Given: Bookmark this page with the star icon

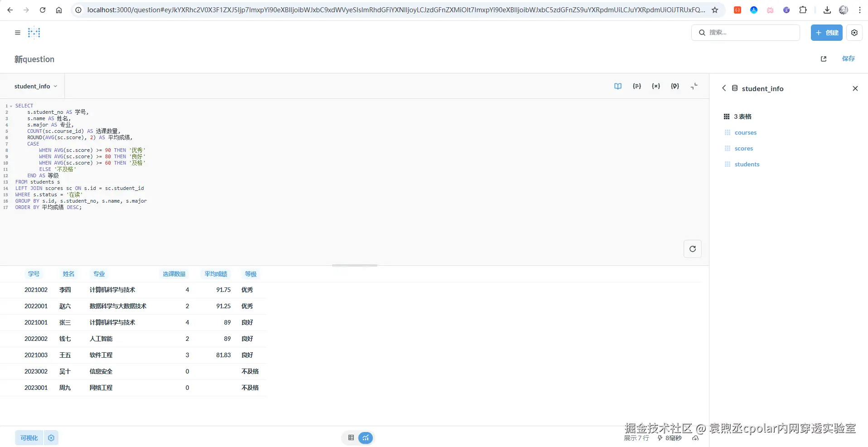Looking at the screenshot, I should coord(715,10).
